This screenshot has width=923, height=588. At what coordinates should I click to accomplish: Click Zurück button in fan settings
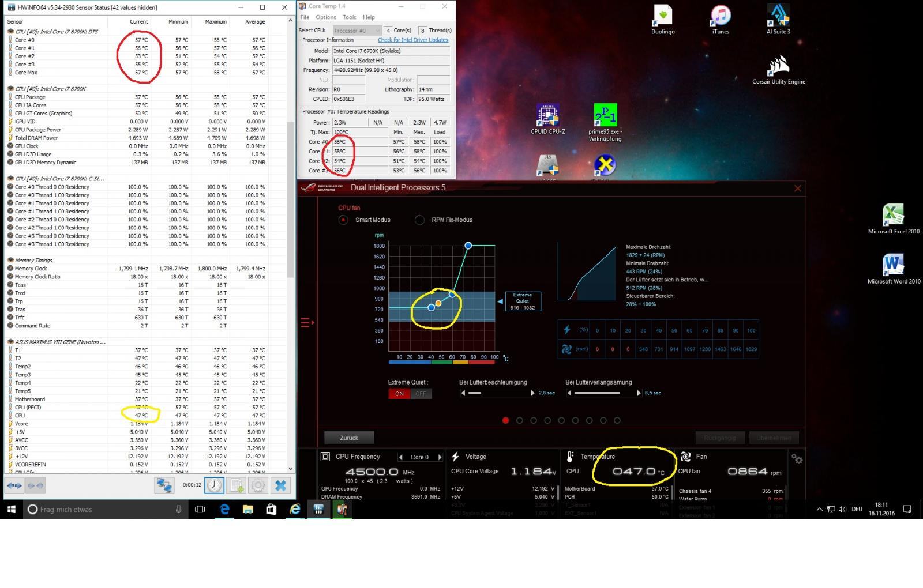[x=349, y=438]
